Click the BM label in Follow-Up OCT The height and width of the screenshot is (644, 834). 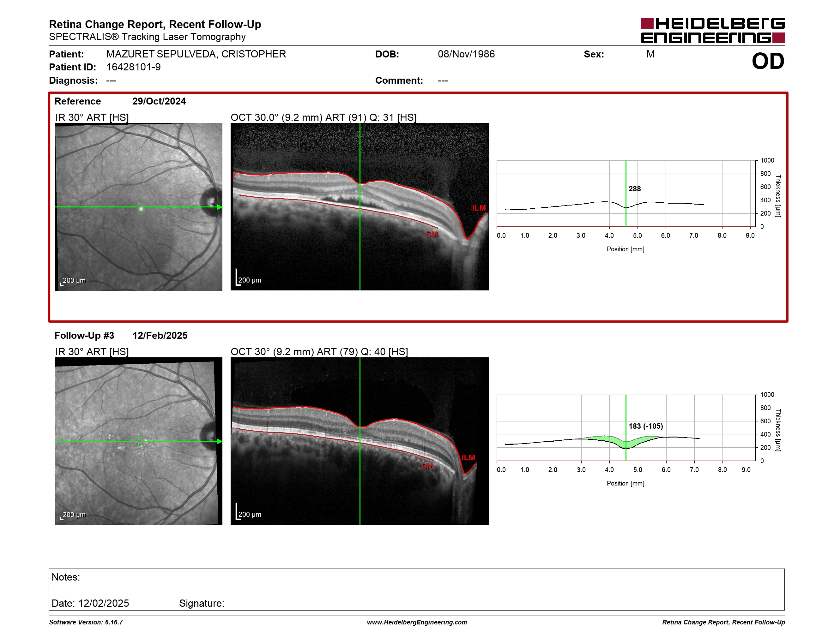pyautogui.click(x=428, y=466)
